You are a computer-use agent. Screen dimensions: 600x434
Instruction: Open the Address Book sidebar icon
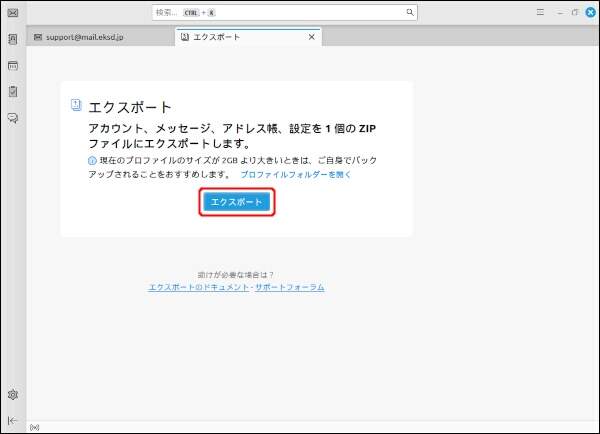[x=13, y=39]
